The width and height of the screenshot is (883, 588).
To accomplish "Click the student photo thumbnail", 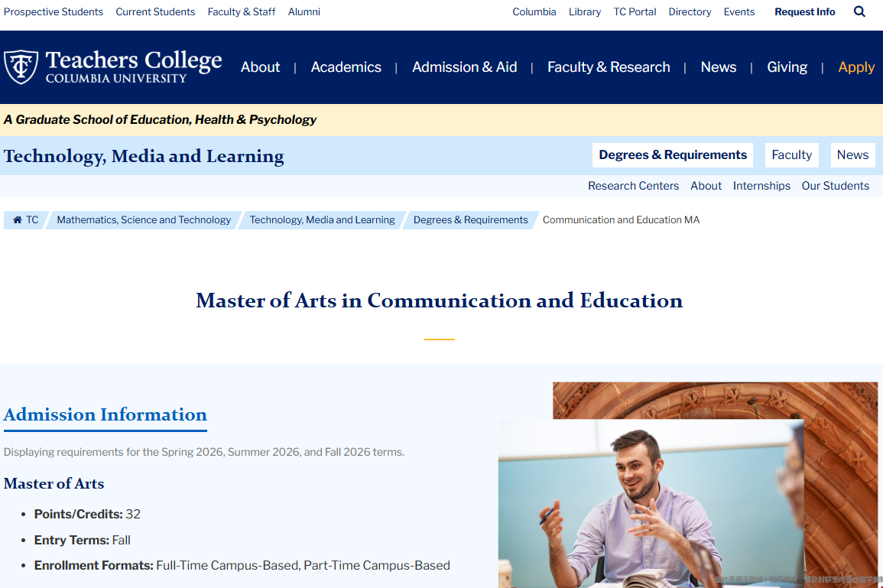I will point(650,503).
